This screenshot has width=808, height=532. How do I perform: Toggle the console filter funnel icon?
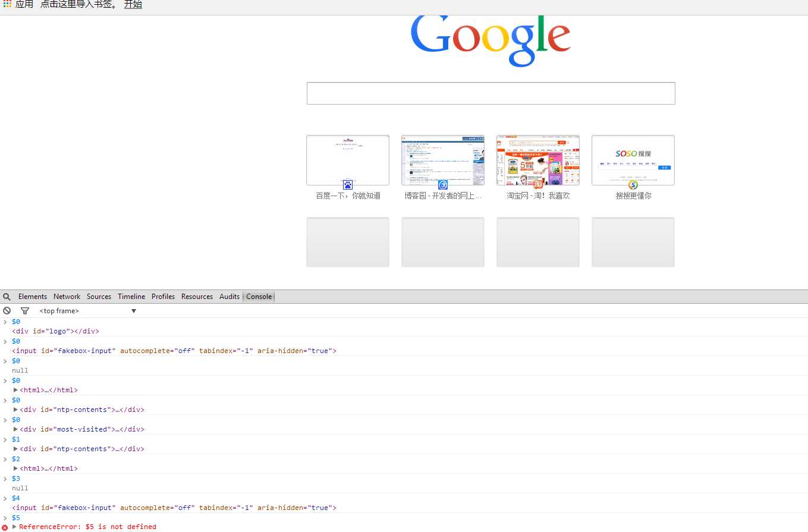(x=25, y=310)
